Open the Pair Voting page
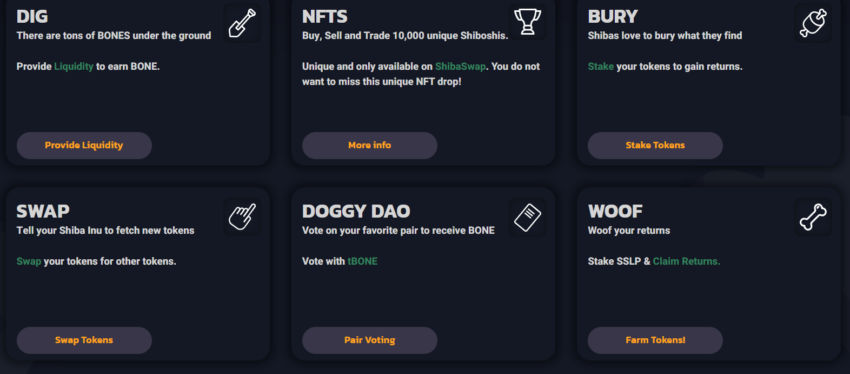Viewport: 850px width, 374px height. (370, 340)
